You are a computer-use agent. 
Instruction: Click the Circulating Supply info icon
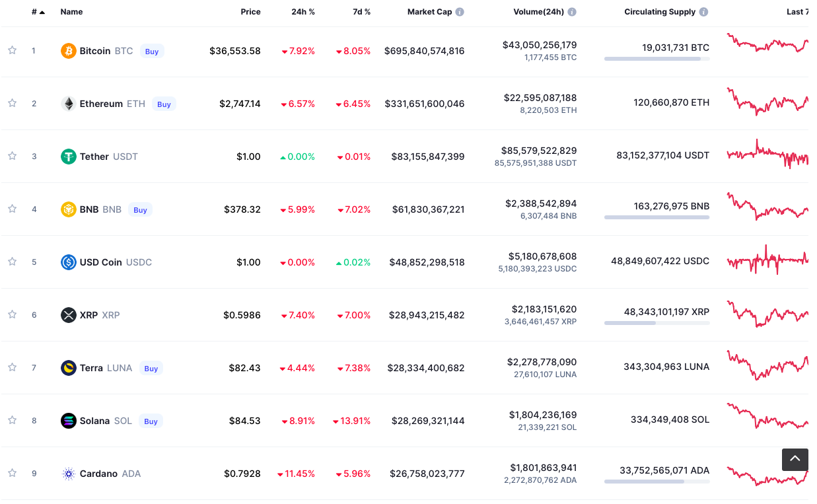click(x=704, y=12)
